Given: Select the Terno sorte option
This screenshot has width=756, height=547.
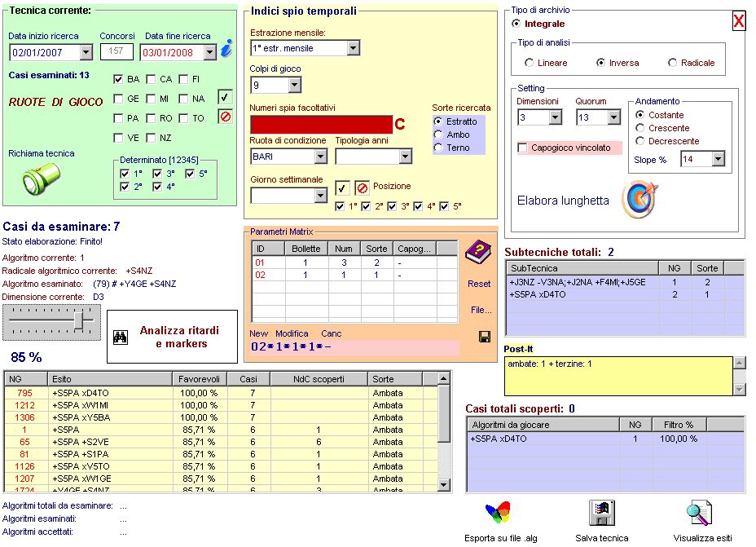Looking at the screenshot, I should click(438, 148).
